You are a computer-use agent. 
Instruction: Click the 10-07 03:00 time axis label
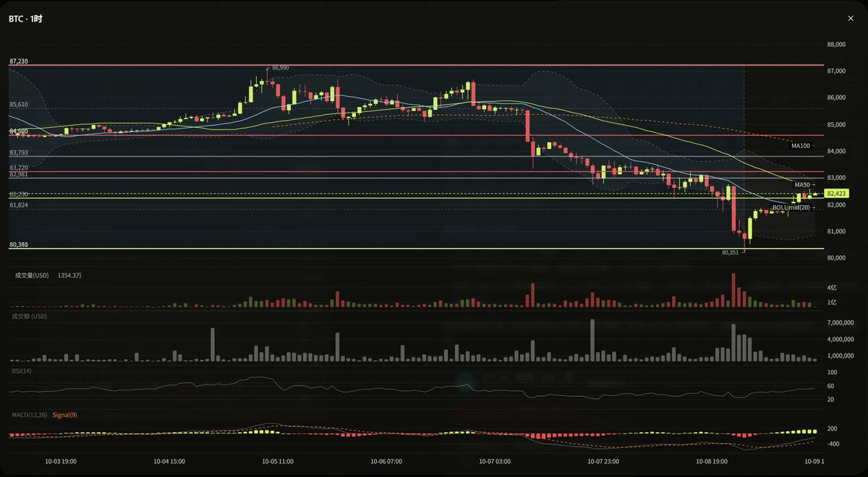(495, 461)
